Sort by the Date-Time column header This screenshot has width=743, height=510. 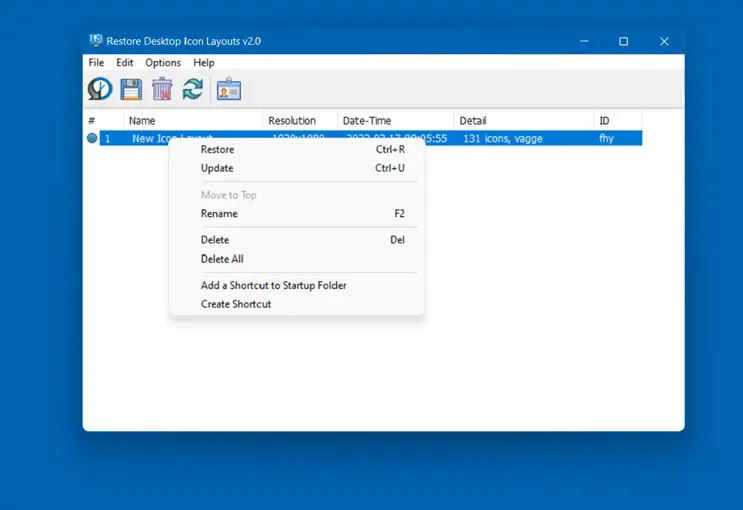click(396, 121)
